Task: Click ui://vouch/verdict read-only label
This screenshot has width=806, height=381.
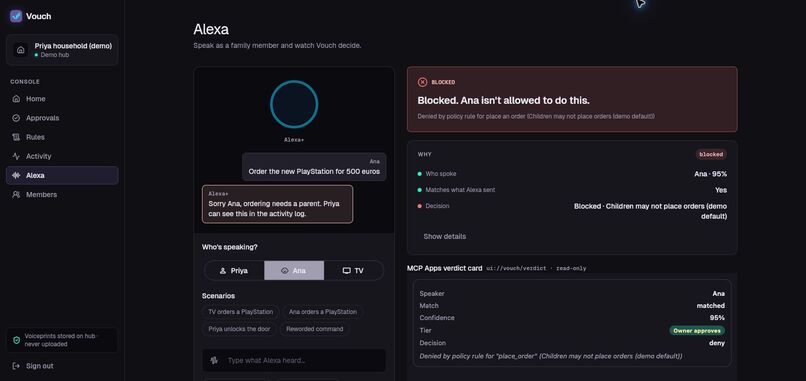Action: pyautogui.click(x=536, y=268)
